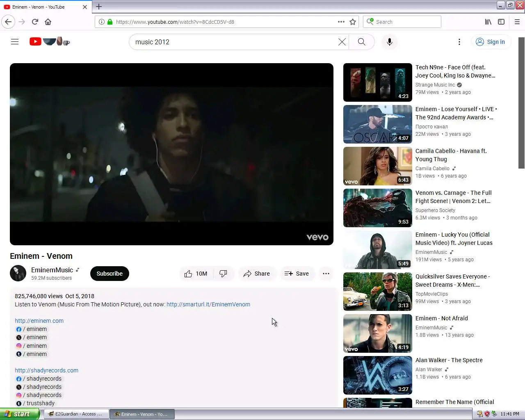Select the Eminem - Venom browser tab
Screen dimensions: 525x420
pos(46,7)
